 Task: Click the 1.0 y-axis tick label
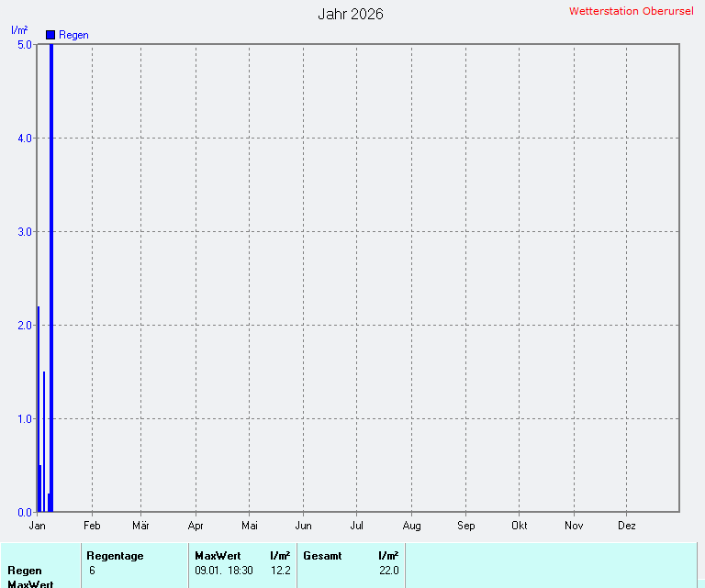(x=25, y=418)
